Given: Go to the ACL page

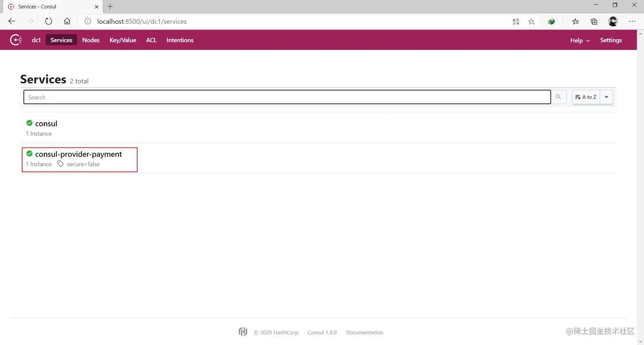Looking at the screenshot, I should click(x=151, y=40).
